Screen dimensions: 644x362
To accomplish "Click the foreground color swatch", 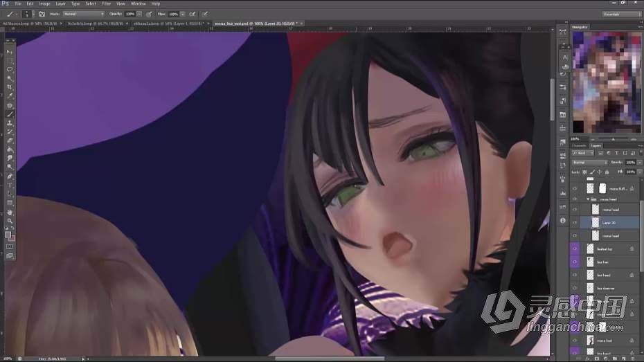I will [x=8, y=235].
